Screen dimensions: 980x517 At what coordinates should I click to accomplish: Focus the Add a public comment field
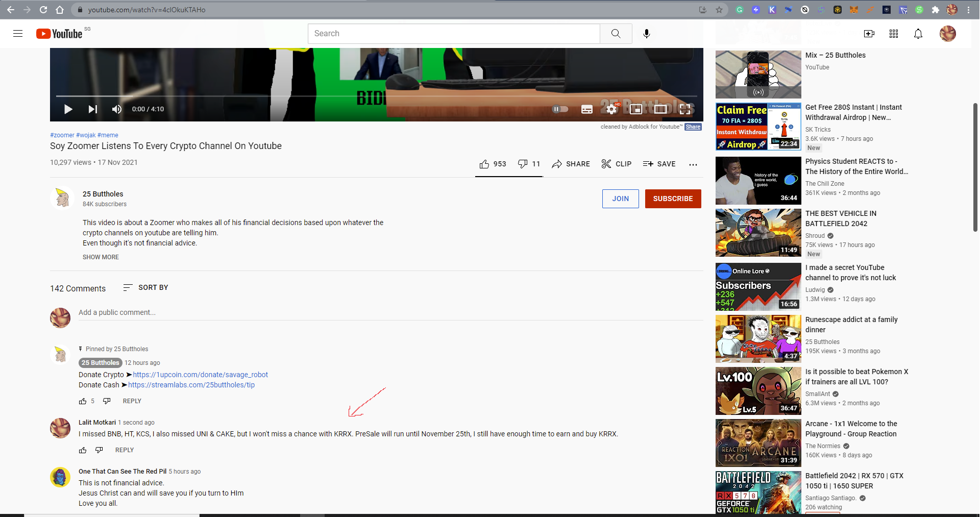click(x=390, y=312)
